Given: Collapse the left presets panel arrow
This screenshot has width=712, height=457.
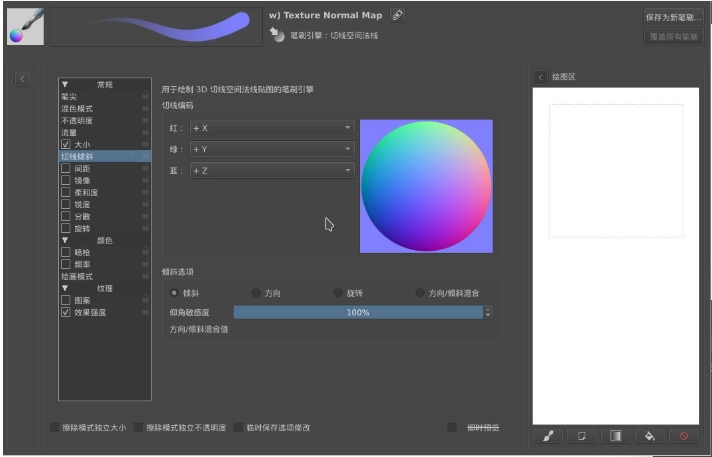Looking at the screenshot, I should (22, 79).
